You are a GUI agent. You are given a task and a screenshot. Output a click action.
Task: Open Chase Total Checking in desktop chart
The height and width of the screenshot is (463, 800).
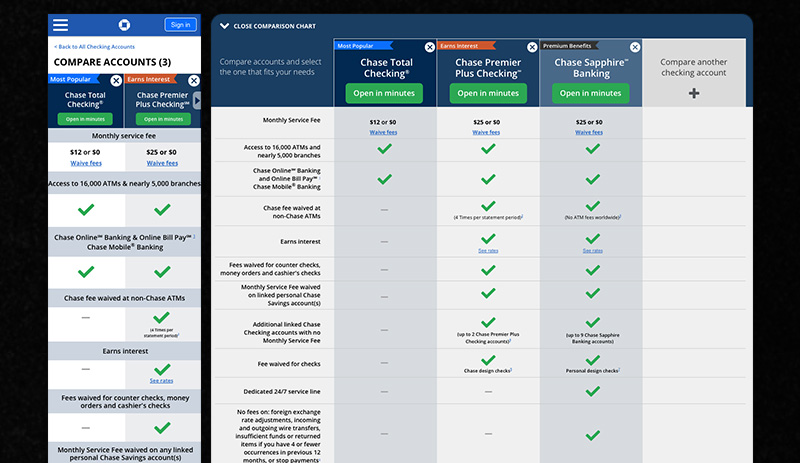tap(384, 93)
